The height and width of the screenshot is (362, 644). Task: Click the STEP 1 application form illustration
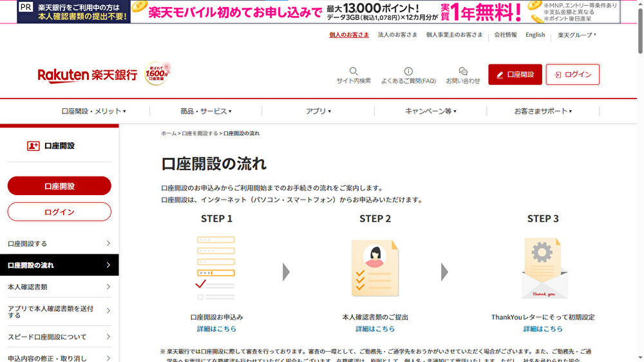click(216, 268)
